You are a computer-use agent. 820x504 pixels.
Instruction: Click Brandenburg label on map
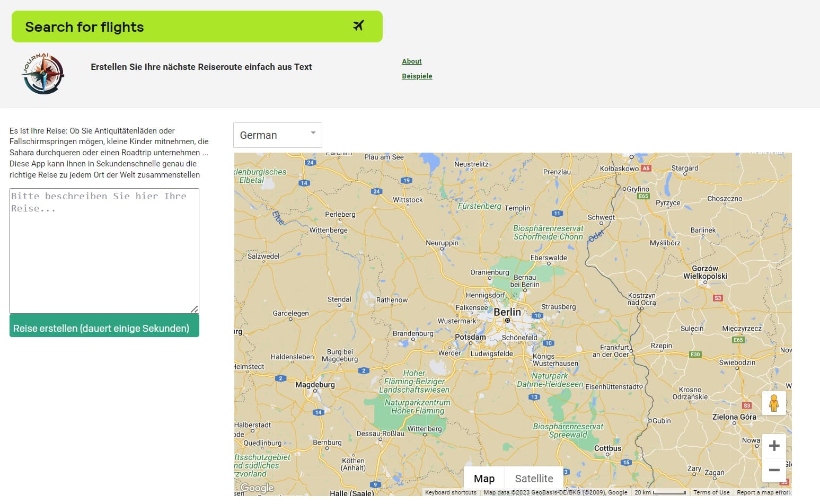[413, 333]
